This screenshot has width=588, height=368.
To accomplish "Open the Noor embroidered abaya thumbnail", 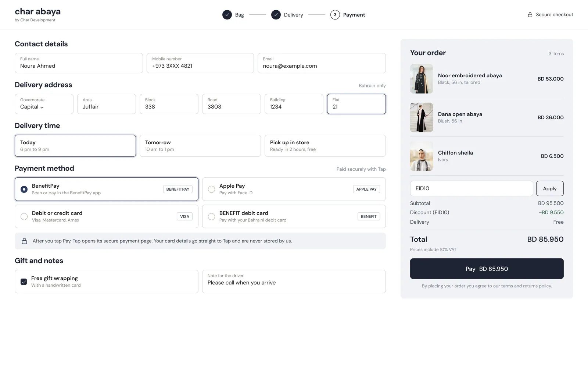I will click(422, 79).
